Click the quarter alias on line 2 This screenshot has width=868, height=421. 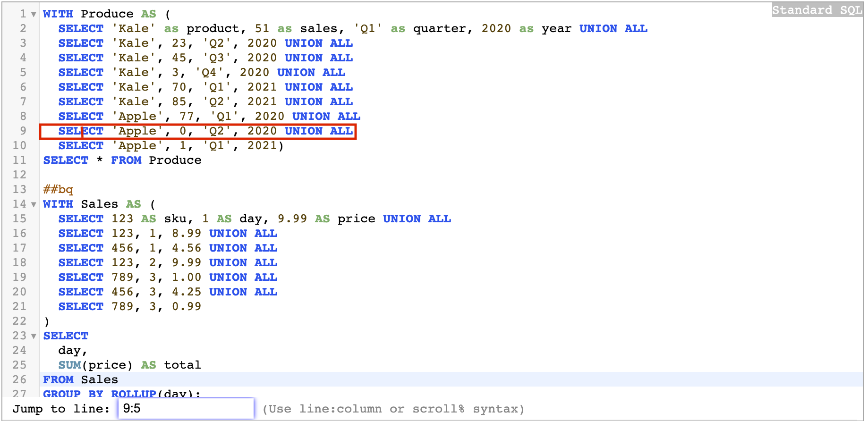click(x=440, y=29)
